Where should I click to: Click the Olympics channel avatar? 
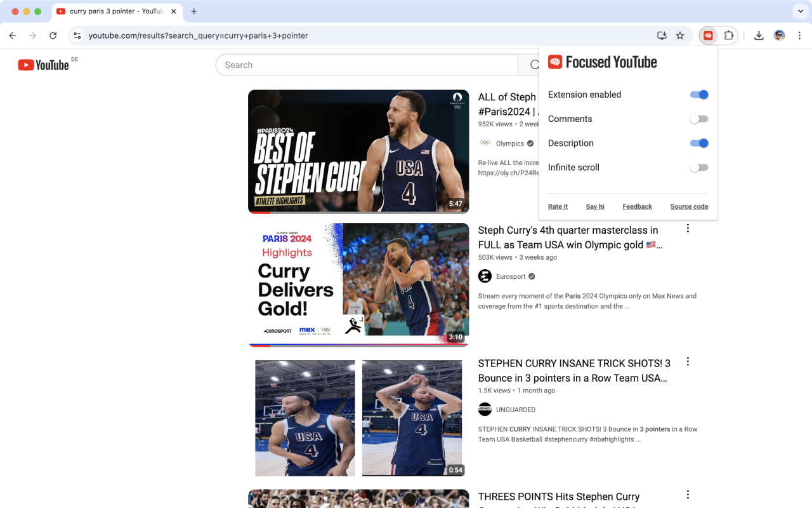pyautogui.click(x=485, y=143)
